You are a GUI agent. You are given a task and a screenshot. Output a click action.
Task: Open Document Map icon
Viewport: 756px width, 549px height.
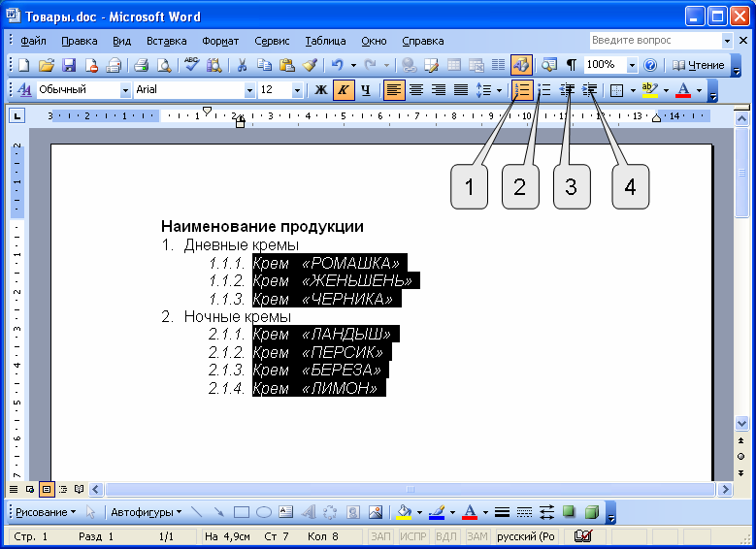(548, 65)
